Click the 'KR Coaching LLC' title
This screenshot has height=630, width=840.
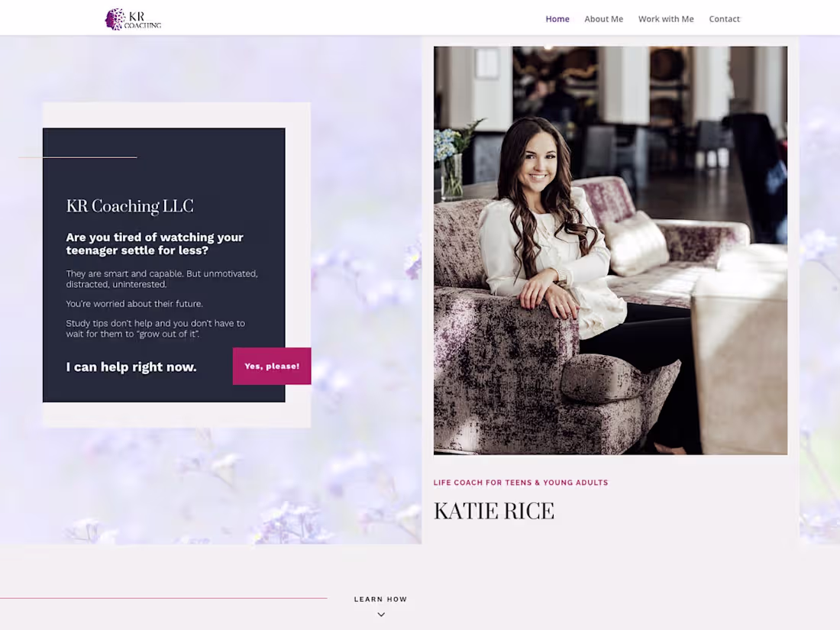tap(129, 205)
